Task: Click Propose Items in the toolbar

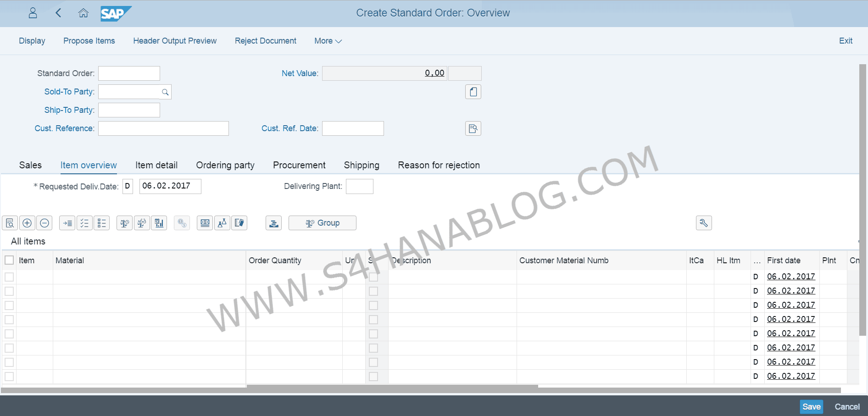Action: point(89,41)
